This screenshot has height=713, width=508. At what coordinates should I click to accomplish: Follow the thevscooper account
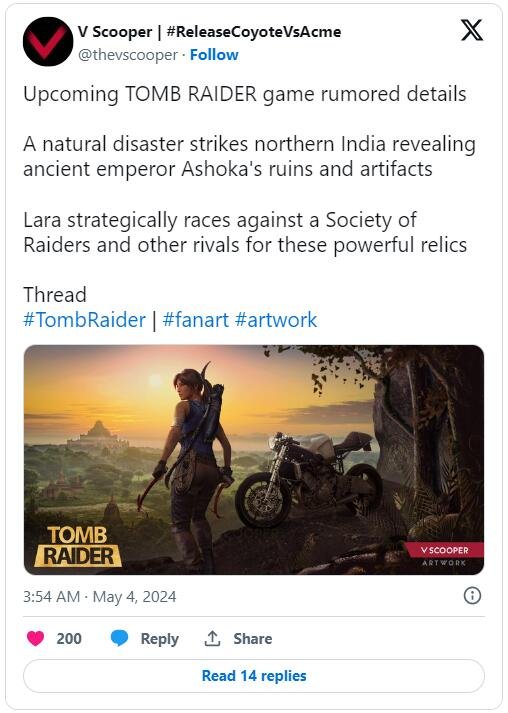[214, 55]
